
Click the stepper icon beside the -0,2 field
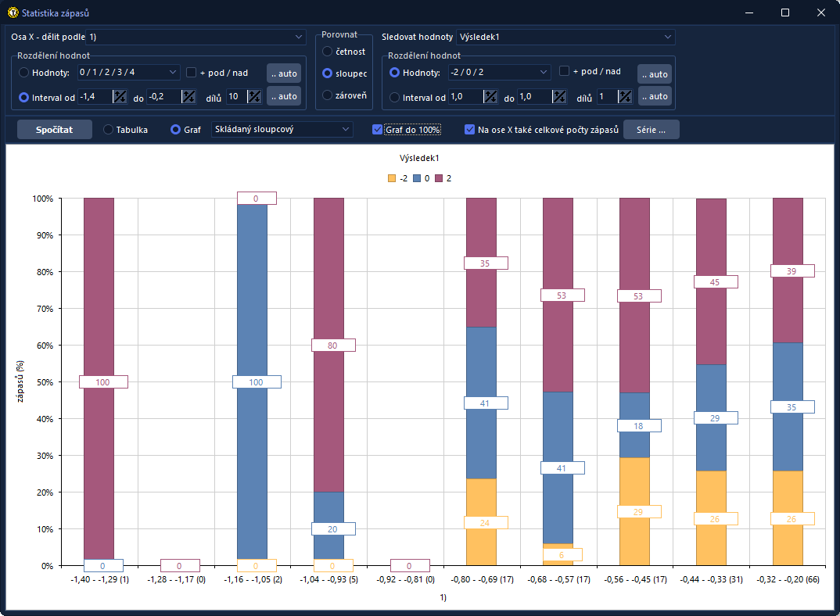[x=188, y=97]
